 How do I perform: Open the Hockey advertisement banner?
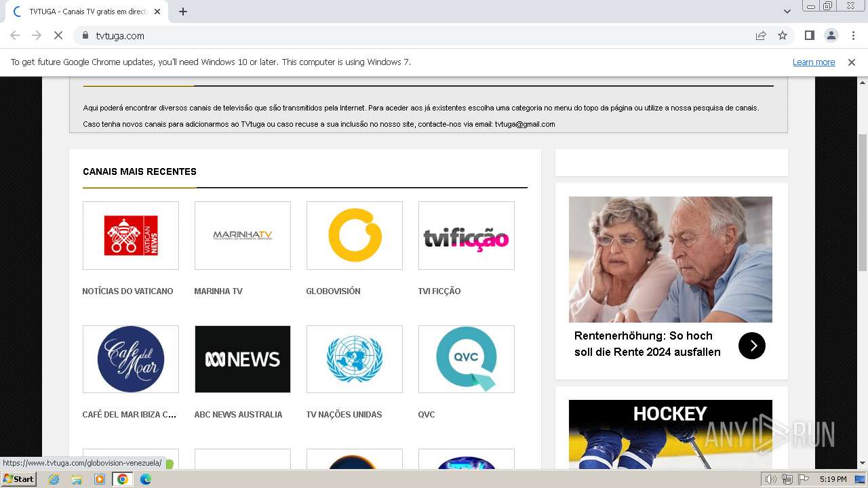(671, 434)
